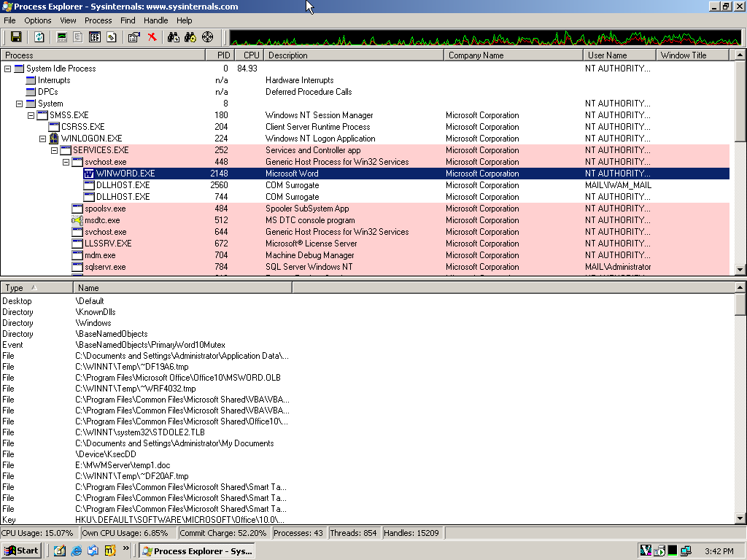The width and height of the screenshot is (747, 560).
Task: Select the Interrupts process row
Action: point(365,80)
